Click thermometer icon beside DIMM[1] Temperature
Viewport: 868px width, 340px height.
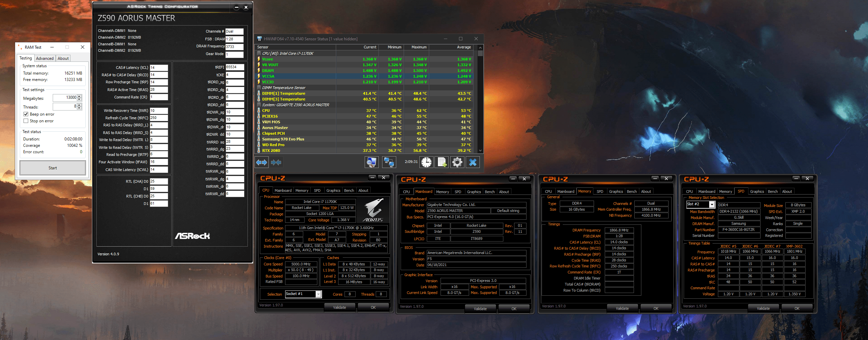point(259,93)
